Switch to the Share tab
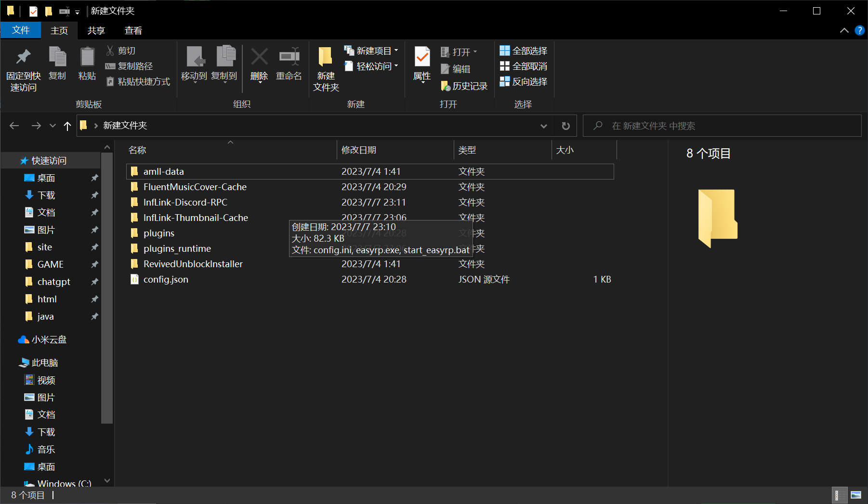This screenshot has height=504, width=868. (96, 30)
